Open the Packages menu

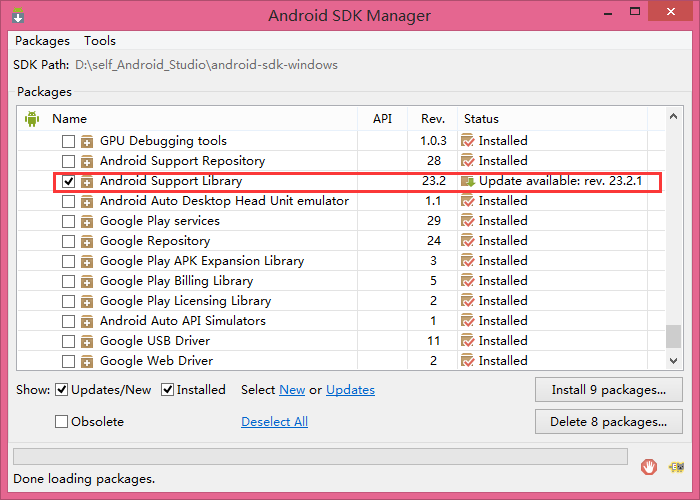click(42, 41)
